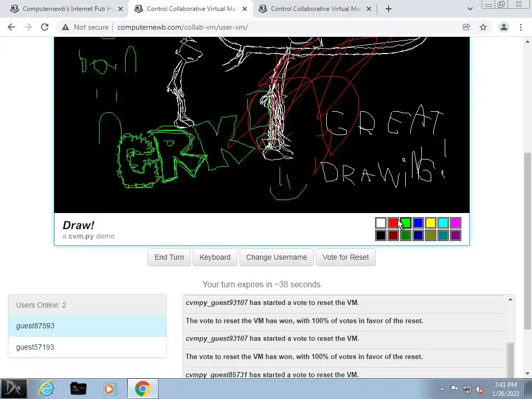
Task: Click the cvmpy_guest85731 vote message
Action: (272, 375)
